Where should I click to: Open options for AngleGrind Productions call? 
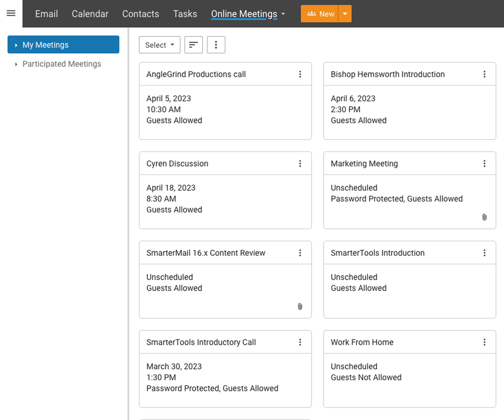(x=300, y=74)
